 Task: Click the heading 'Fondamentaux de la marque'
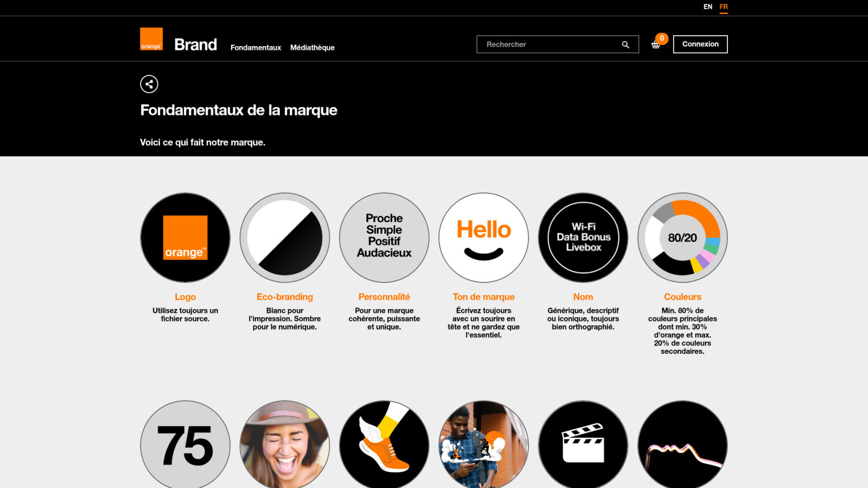(x=239, y=110)
